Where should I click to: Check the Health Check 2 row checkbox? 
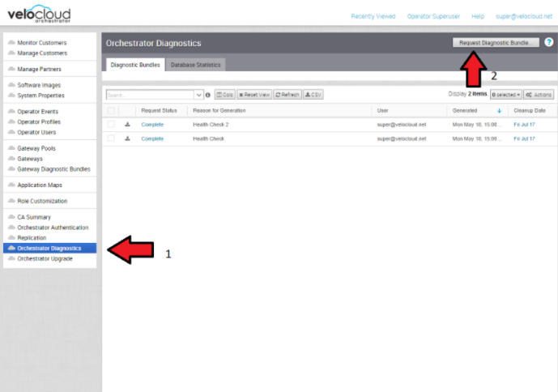[x=111, y=124]
